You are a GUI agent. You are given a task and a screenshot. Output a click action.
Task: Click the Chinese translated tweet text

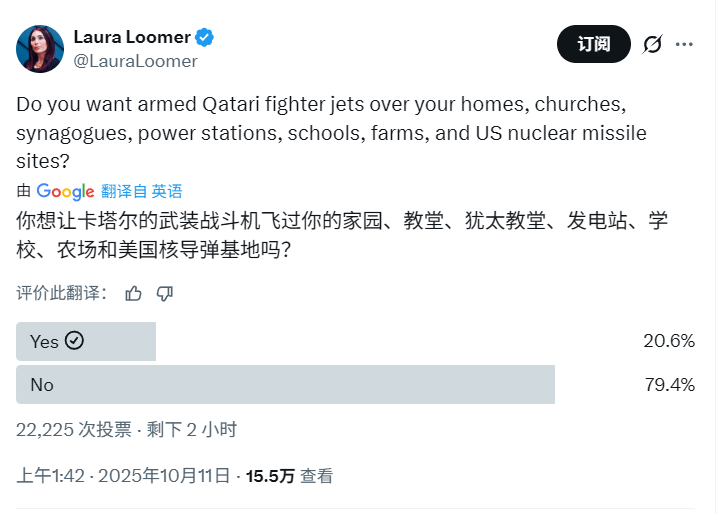(x=340, y=234)
